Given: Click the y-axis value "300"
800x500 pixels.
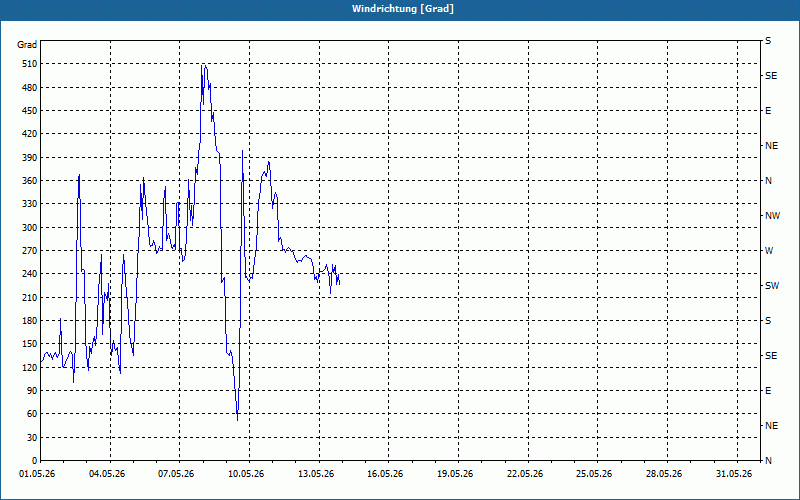Looking at the screenshot, I should 29,228.
